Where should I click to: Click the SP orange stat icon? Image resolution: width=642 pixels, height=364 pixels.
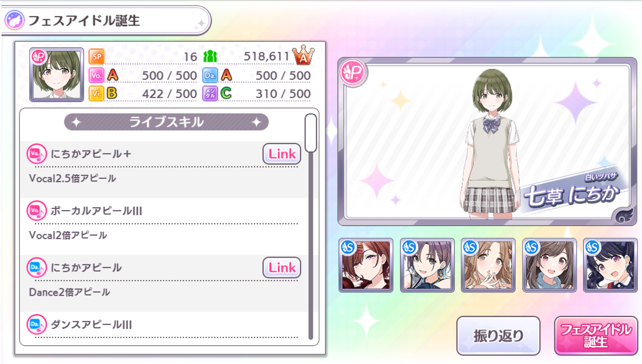(x=97, y=57)
